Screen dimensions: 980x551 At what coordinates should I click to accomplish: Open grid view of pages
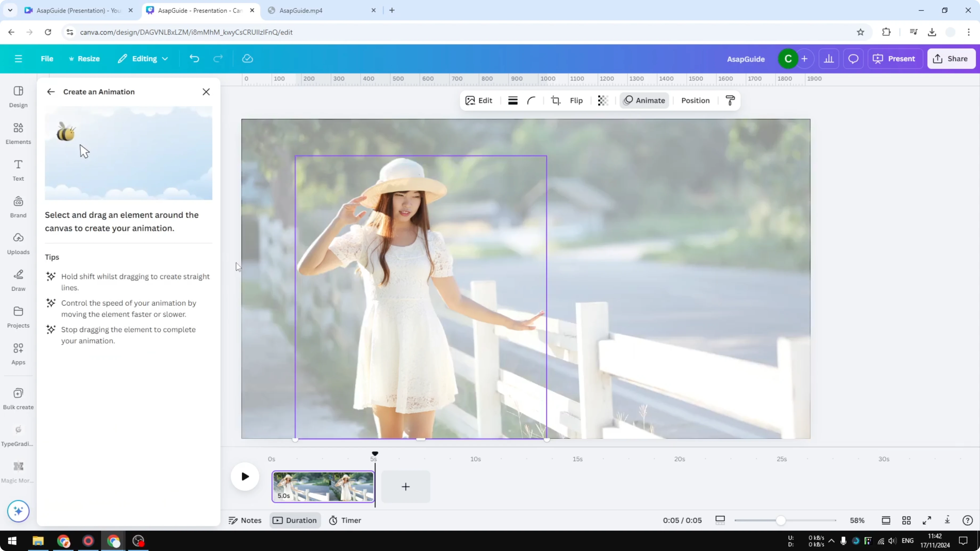907,520
